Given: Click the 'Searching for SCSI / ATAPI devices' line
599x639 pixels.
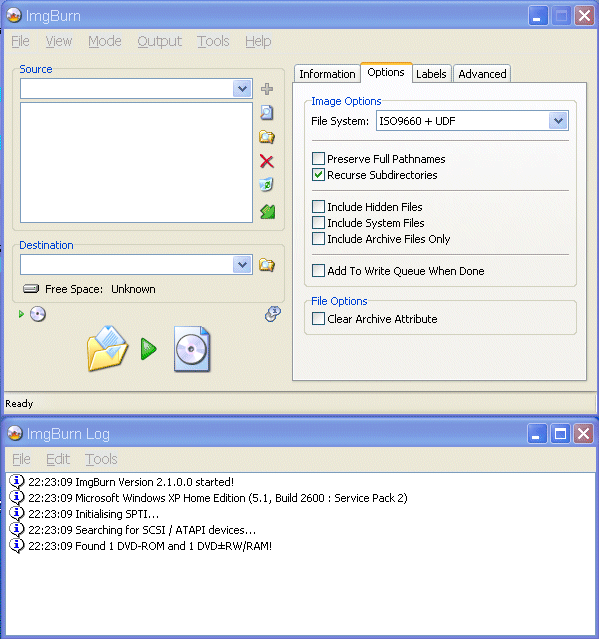Looking at the screenshot, I should click(142, 530).
